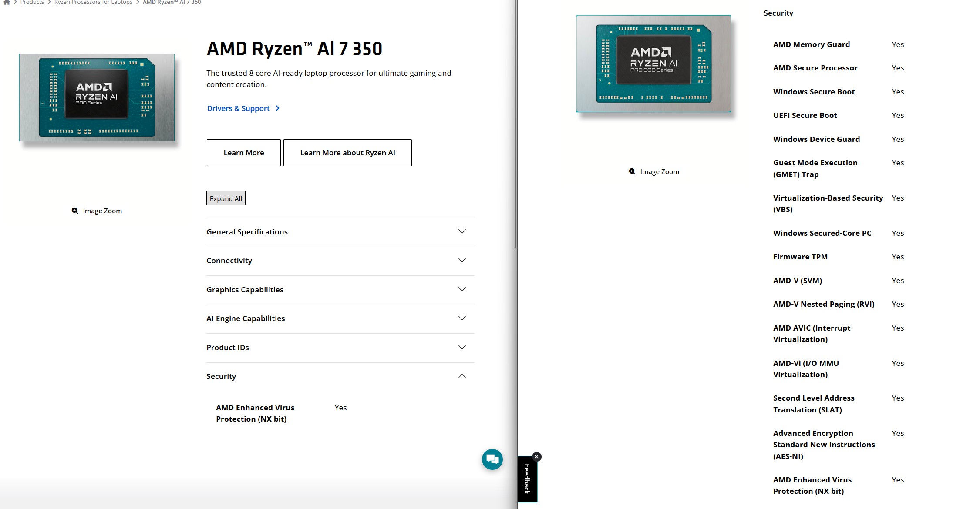Image resolution: width=980 pixels, height=509 pixels.
Task: Click Windows Secured-Core PC label
Action: [x=822, y=233]
